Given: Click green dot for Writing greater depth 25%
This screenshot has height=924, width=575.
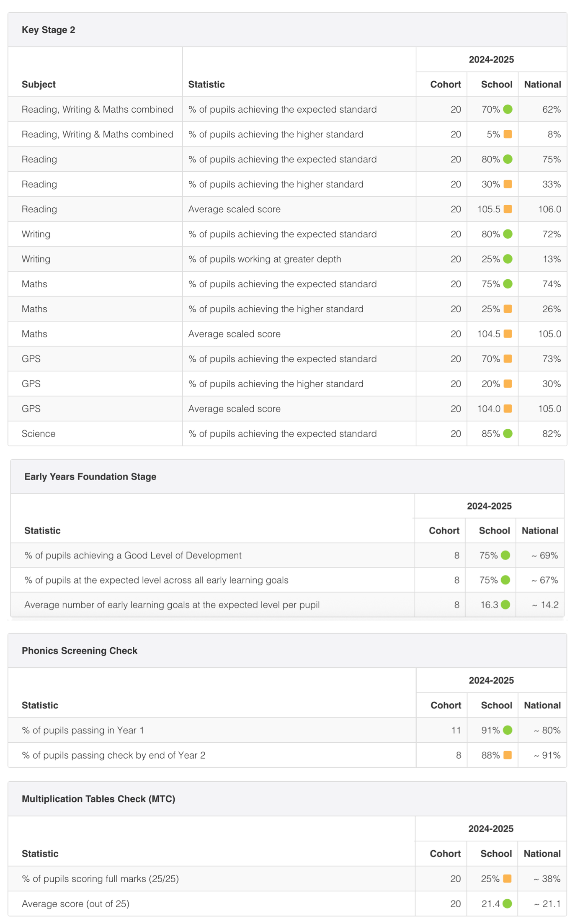Looking at the screenshot, I should [x=508, y=259].
